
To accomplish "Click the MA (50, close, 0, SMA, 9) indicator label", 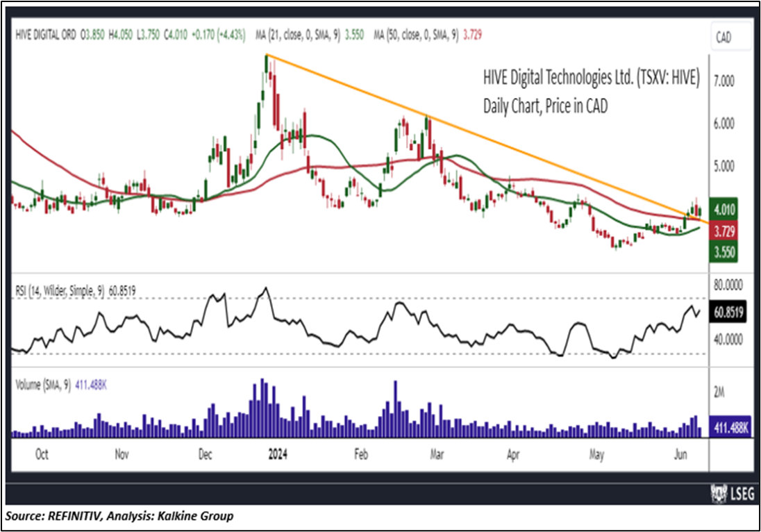I will [416, 35].
